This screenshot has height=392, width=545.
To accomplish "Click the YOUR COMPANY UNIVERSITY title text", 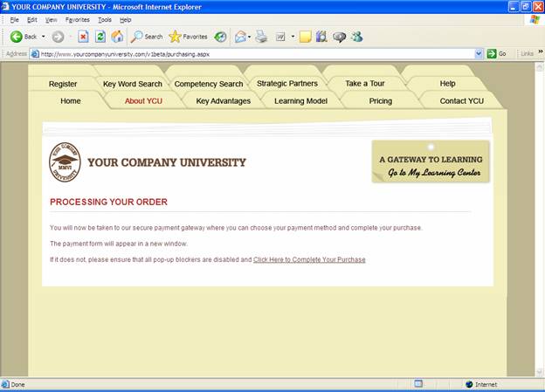I will pos(167,162).
